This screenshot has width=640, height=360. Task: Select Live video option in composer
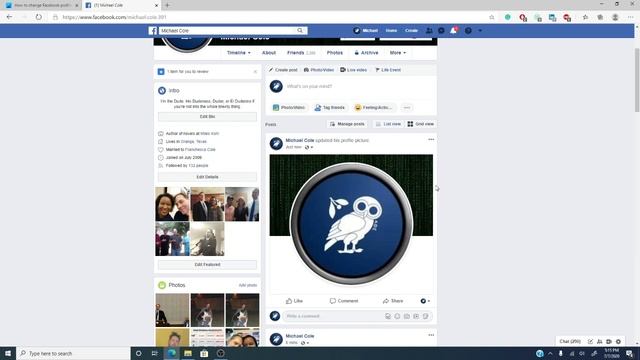pos(353,70)
